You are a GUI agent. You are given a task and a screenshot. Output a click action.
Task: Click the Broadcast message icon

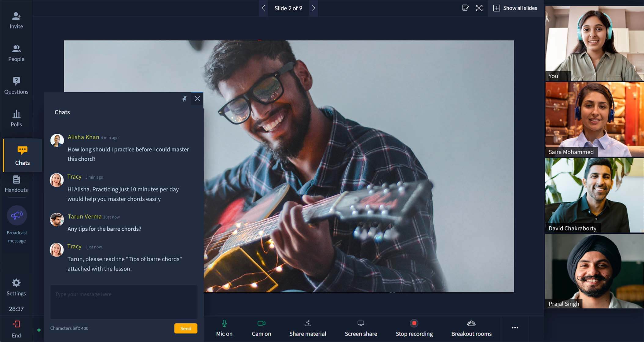(x=16, y=216)
